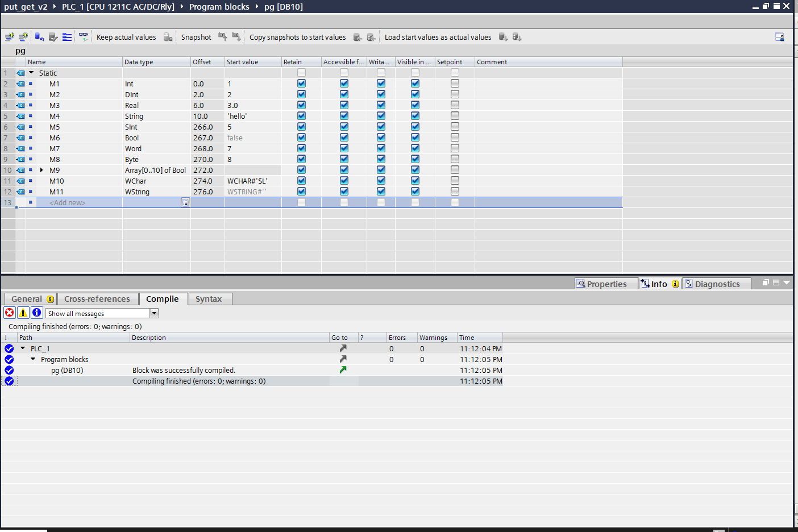Click the Insert row toolbar icon
Image resolution: width=798 pixels, height=532 pixels.
point(9,37)
